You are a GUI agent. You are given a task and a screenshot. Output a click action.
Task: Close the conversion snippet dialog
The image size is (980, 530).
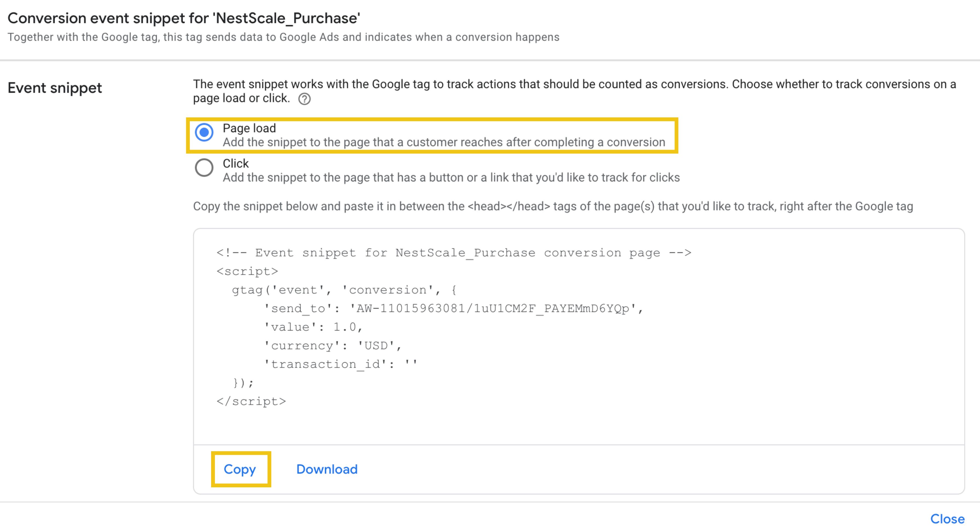tap(947, 519)
